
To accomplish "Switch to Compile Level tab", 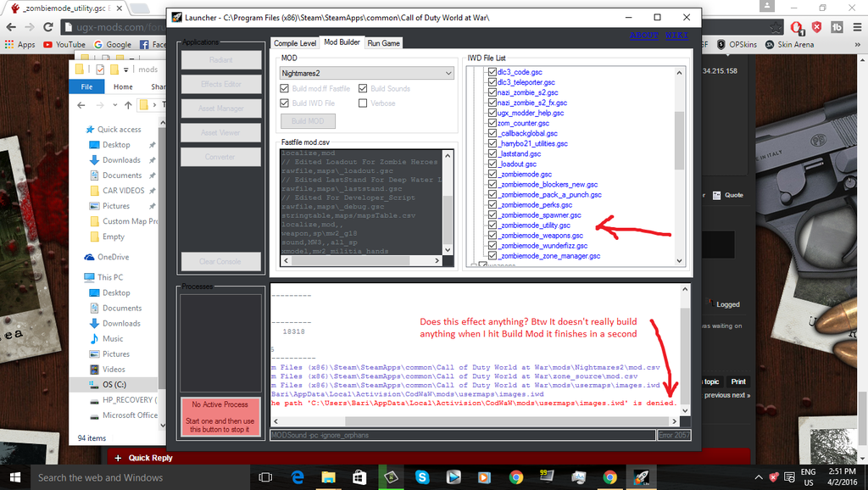I will (294, 43).
